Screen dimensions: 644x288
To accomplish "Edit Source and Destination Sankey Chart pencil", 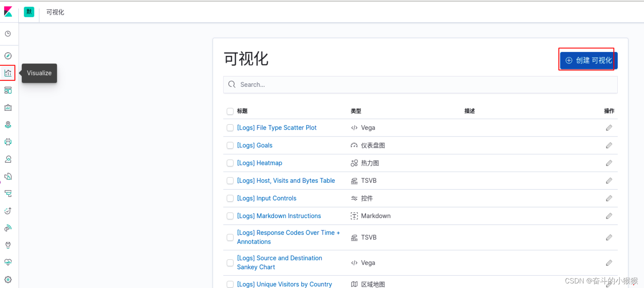I will [609, 263].
